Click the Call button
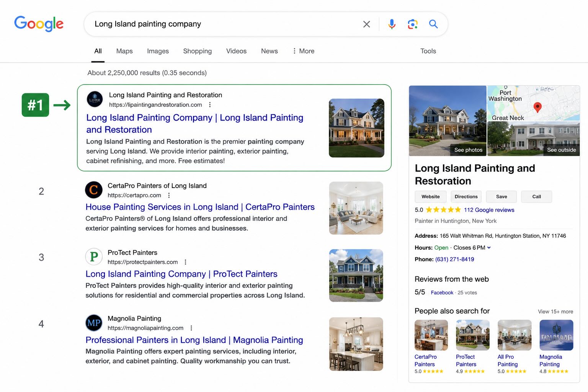Viewport: 588px width, 392px height. point(537,197)
